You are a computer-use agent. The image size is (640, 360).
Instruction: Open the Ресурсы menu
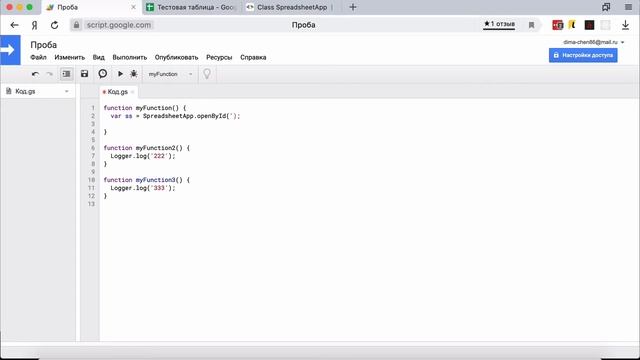219,58
